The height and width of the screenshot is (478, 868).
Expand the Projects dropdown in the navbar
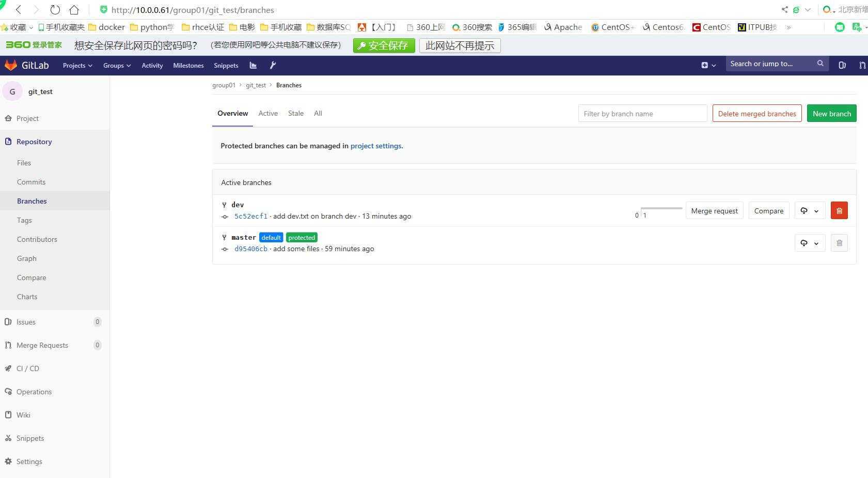coord(77,66)
